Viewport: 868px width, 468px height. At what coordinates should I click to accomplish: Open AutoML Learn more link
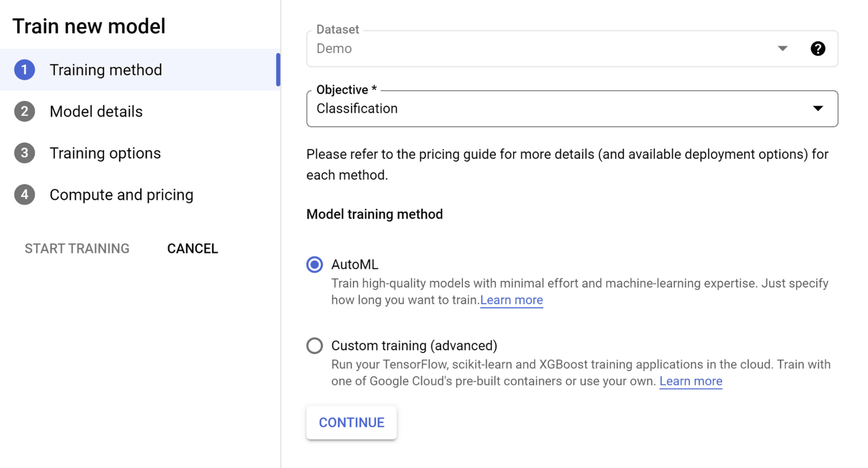coord(511,300)
